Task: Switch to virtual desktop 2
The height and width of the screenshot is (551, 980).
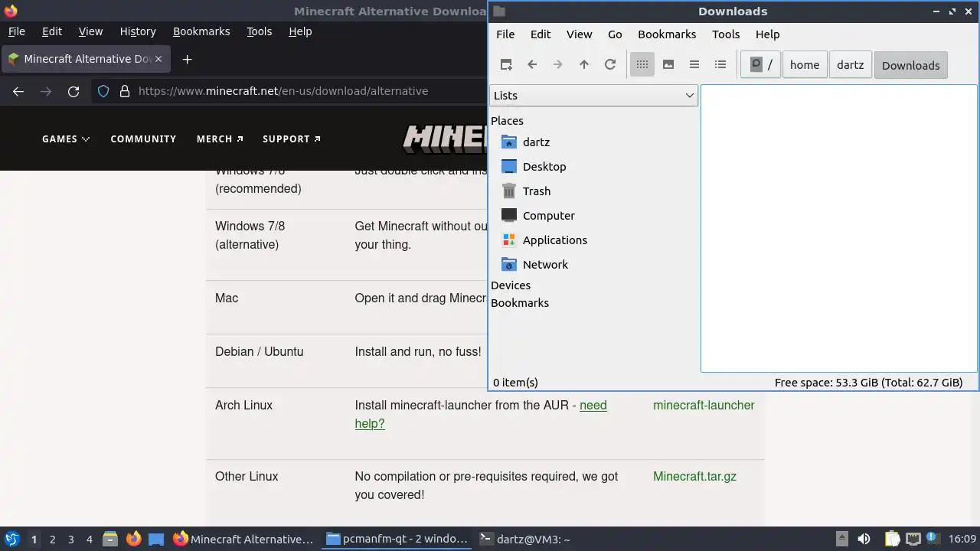Action: [x=52, y=540]
